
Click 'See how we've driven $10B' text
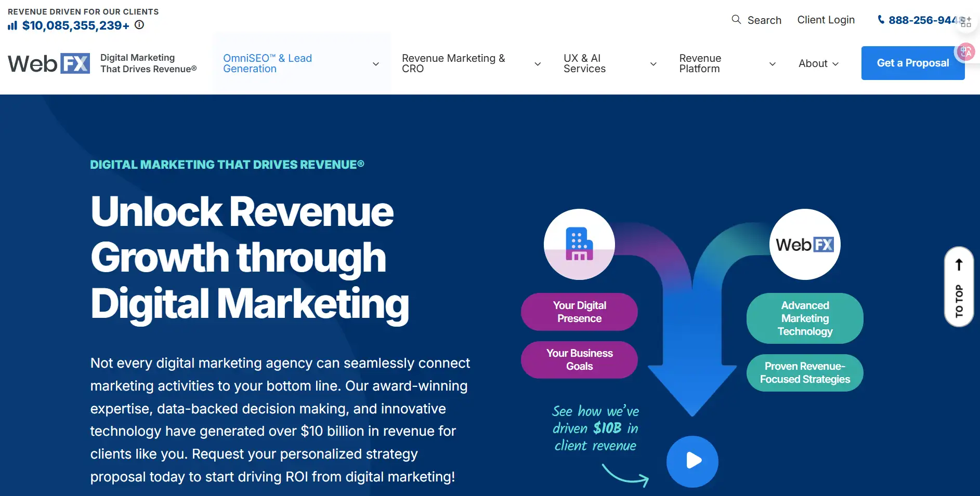[595, 428]
